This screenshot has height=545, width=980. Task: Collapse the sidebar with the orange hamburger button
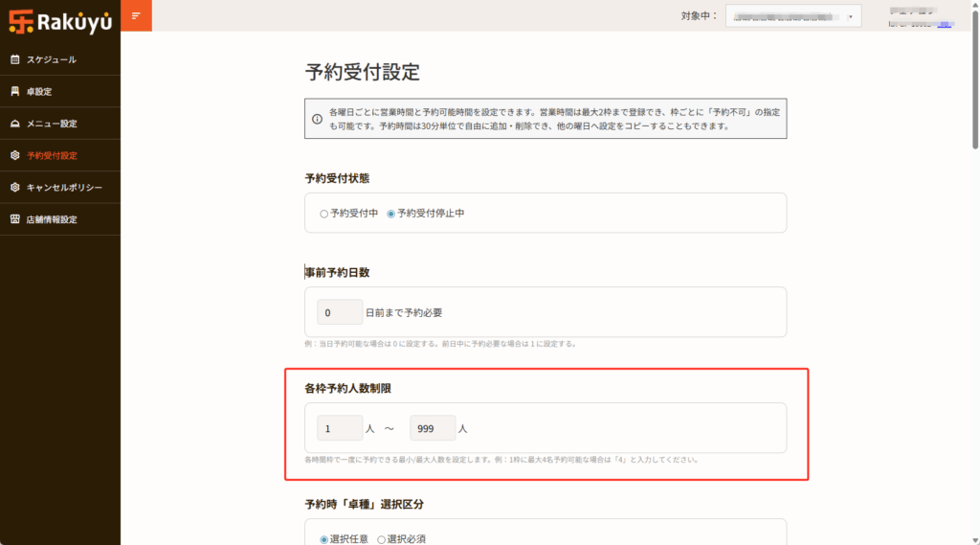136,16
